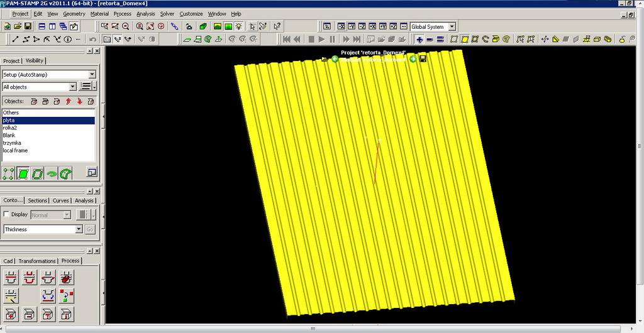Toggle the light bulb lighting icon
Viewport: 644px width, 333px height.
[x=238, y=26]
